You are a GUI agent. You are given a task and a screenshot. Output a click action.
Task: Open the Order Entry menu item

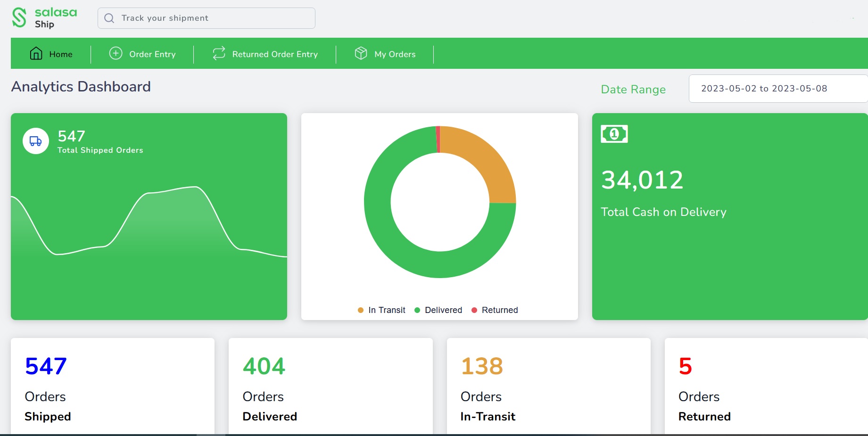point(152,54)
